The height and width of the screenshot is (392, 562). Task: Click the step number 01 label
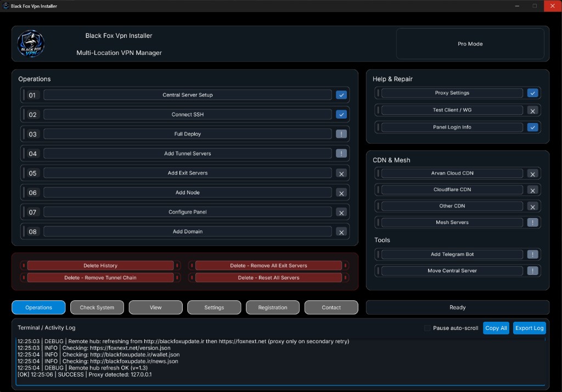(32, 95)
